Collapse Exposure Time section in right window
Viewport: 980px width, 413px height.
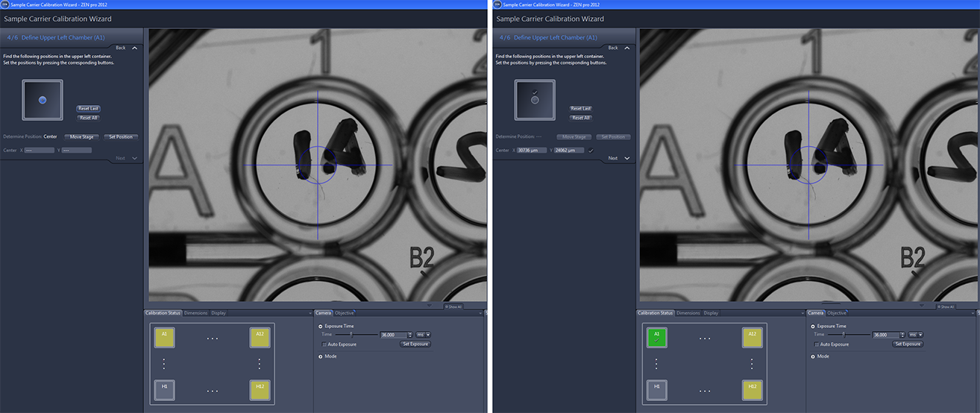tap(813, 326)
